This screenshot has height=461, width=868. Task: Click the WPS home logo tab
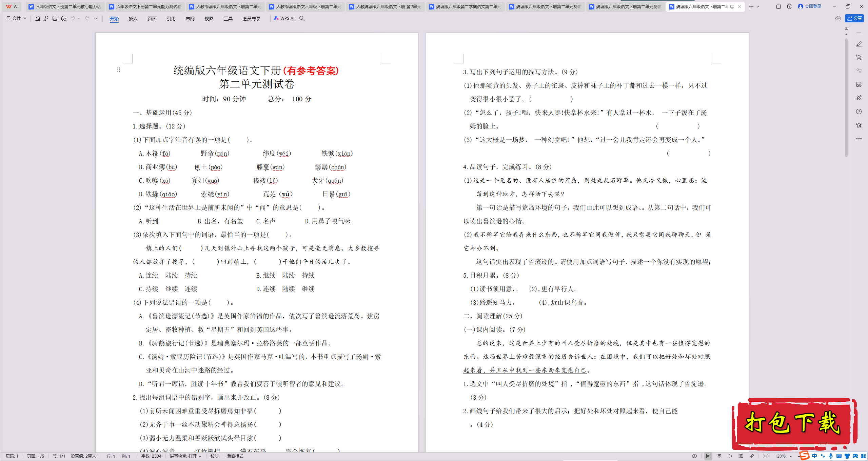12,6
